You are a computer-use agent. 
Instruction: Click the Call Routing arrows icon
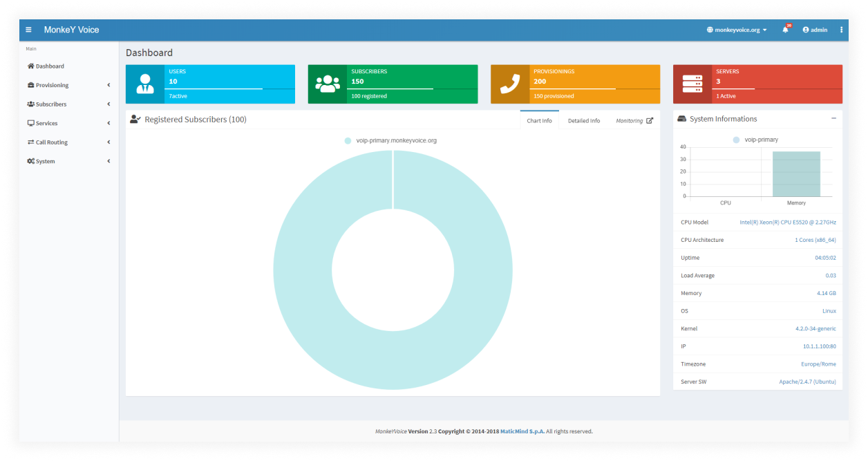[30, 142]
